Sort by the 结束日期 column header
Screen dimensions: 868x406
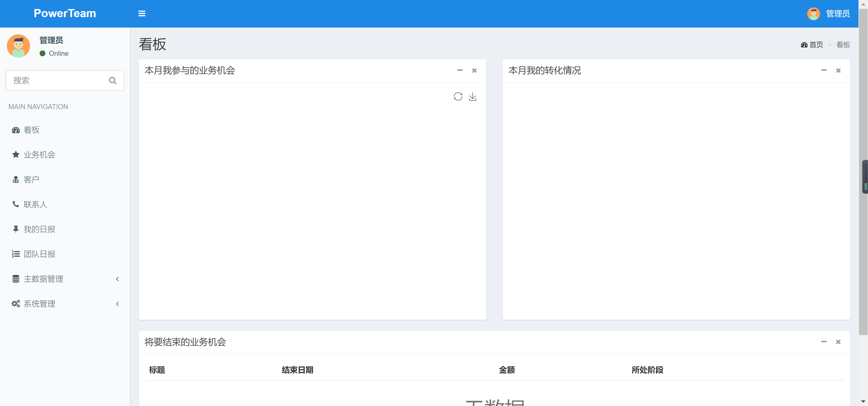click(x=297, y=370)
